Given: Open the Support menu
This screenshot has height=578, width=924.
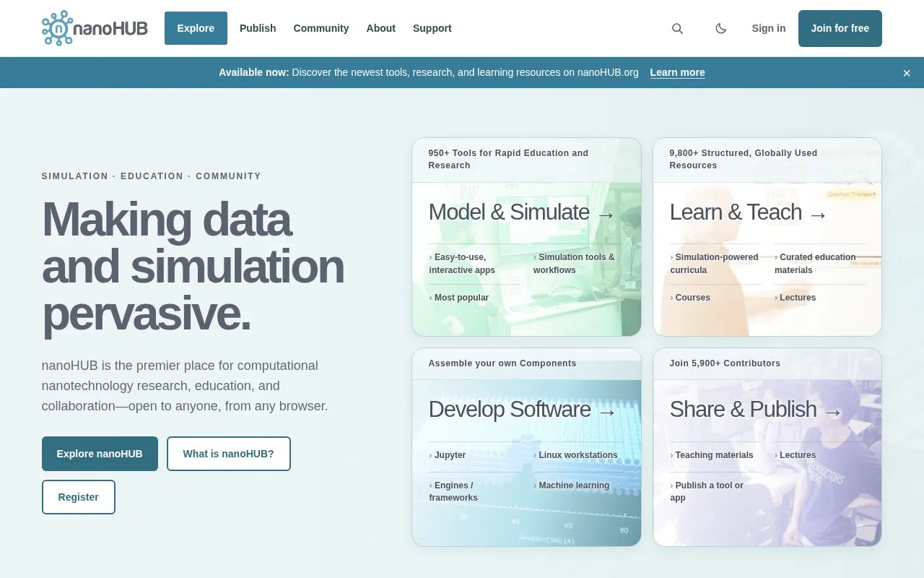Looking at the screenshot, I should click(432, 28).
